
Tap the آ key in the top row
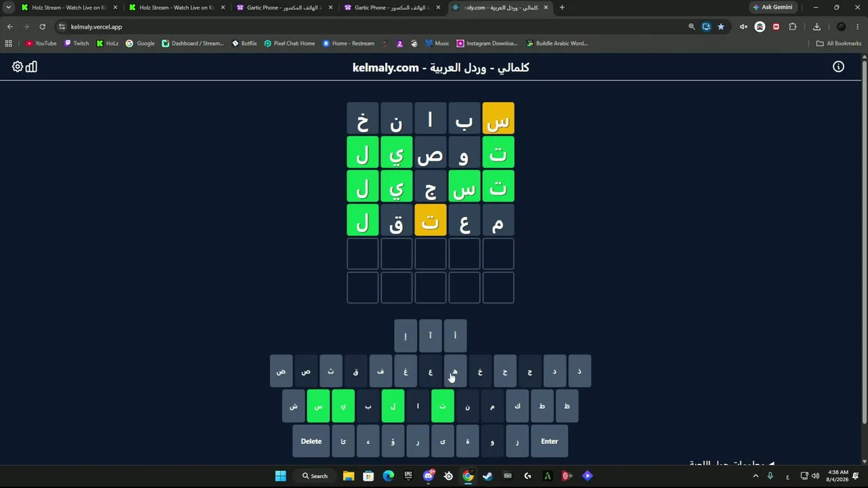[x=430, y=335]
